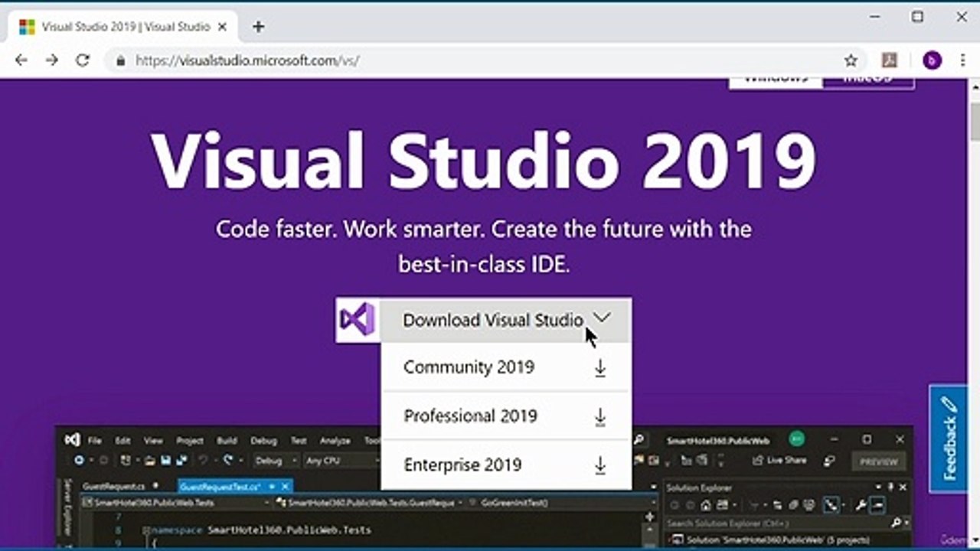The width and height of the screenshot is (980, 551).
Task: Open the extension icon beside the bookmark star
Action: click(889, 60)
